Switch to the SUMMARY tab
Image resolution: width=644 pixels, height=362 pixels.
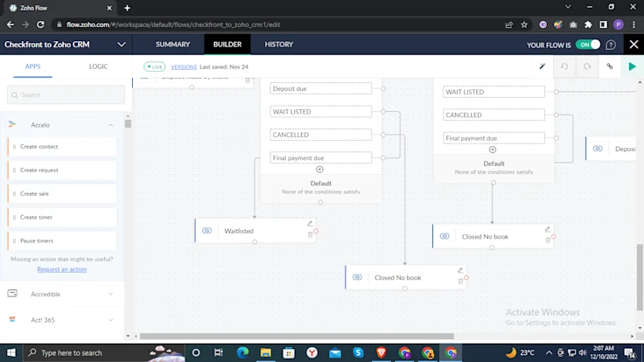(172, 45)
